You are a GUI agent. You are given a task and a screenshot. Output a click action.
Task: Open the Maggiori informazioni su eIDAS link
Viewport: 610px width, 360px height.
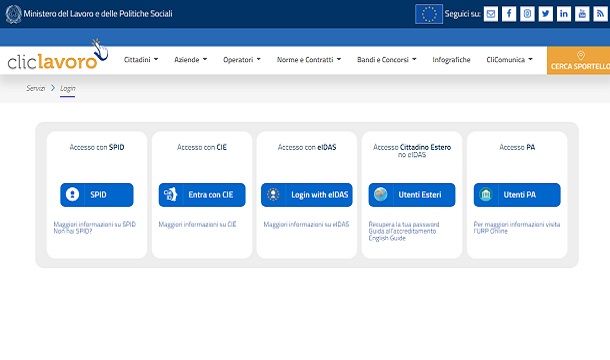(x=306, y=225)
